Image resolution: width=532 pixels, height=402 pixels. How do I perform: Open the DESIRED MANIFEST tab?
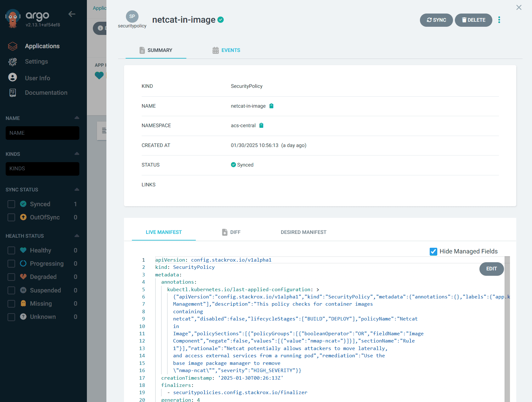[303, 232]
